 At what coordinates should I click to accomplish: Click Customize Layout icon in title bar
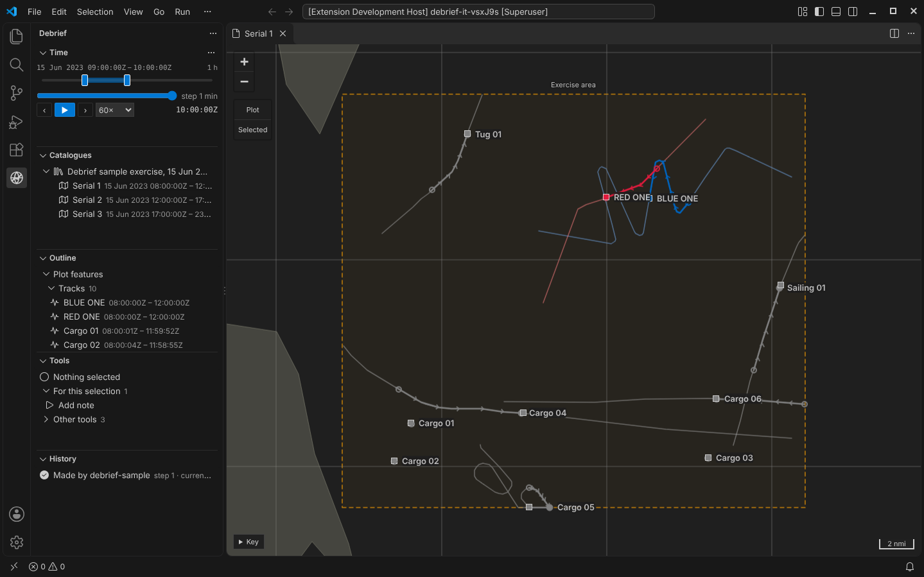803,12
